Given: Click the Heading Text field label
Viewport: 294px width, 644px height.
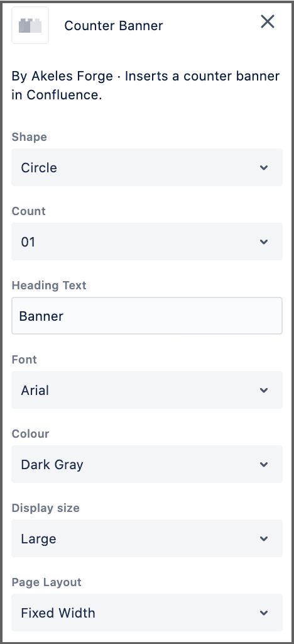Looking at the screenshot, I should click(49, 285).
